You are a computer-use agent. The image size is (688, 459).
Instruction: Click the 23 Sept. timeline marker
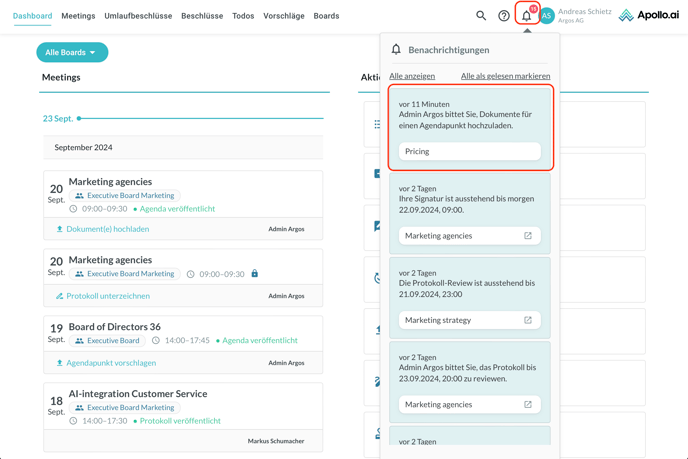[79, 118]
